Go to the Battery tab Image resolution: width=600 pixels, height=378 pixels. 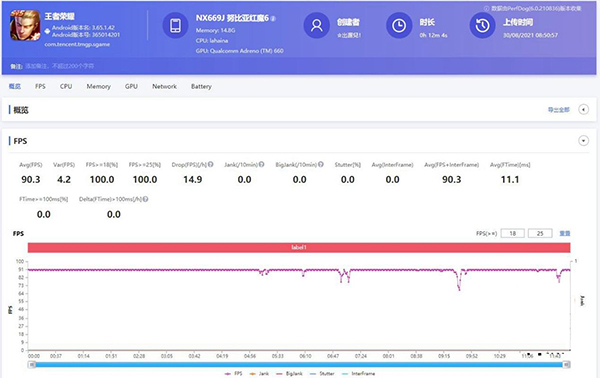(201, 86)
